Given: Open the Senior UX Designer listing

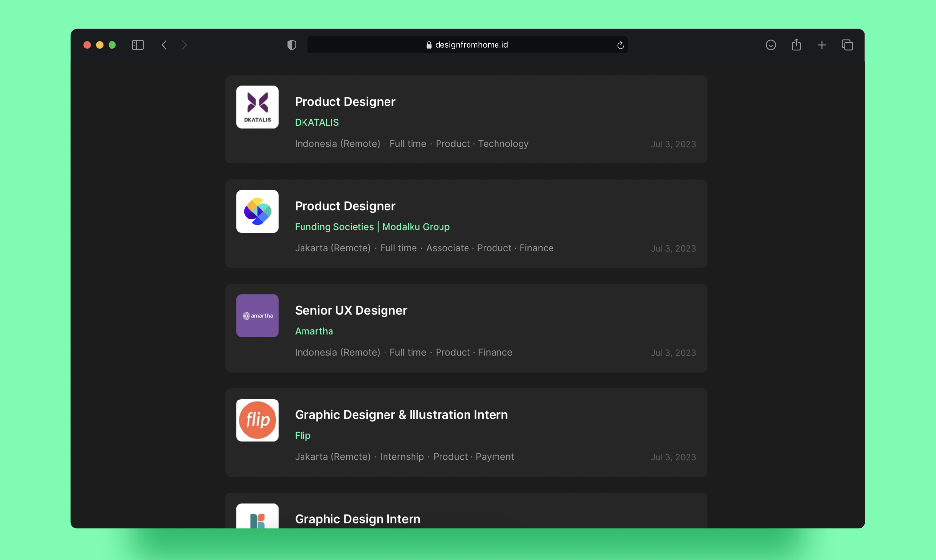Looking at the screenshot, I should point(351,310).
